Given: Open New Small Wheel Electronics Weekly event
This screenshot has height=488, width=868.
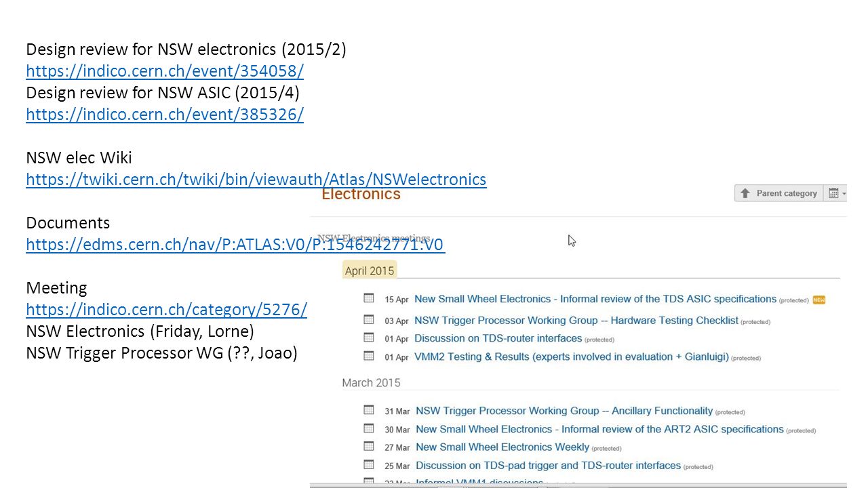Looking at the screenshot, I should pos(502,447).
